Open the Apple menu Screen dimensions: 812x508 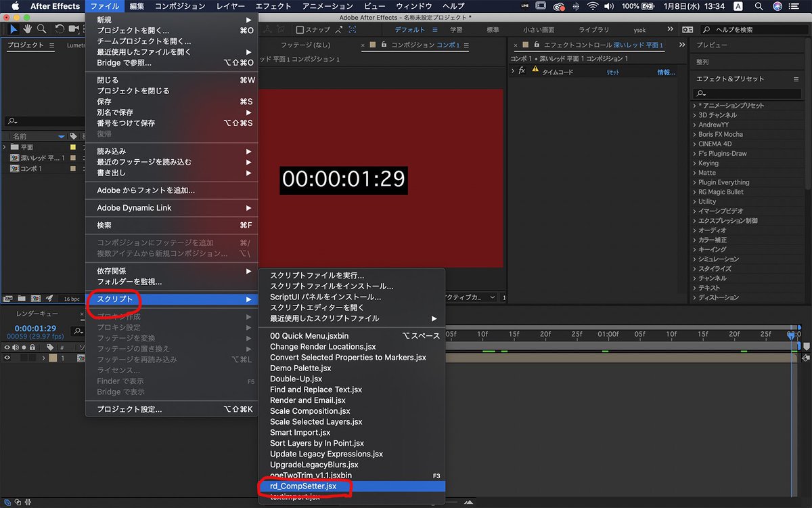[14, 6]
